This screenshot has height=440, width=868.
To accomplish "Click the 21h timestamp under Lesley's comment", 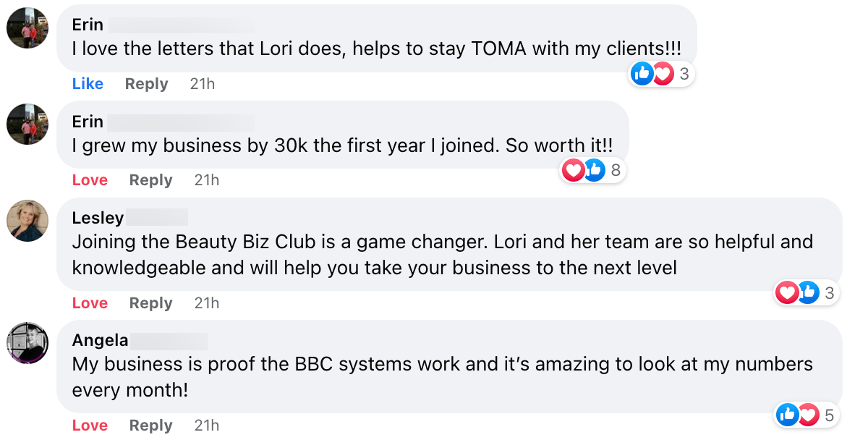I will [x=206, y=303].
